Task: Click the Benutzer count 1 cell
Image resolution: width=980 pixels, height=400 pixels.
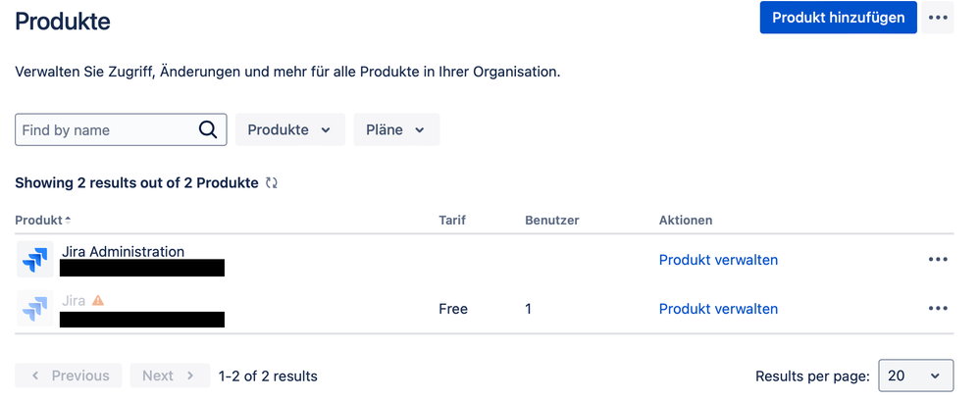Action: pos(528,309)
